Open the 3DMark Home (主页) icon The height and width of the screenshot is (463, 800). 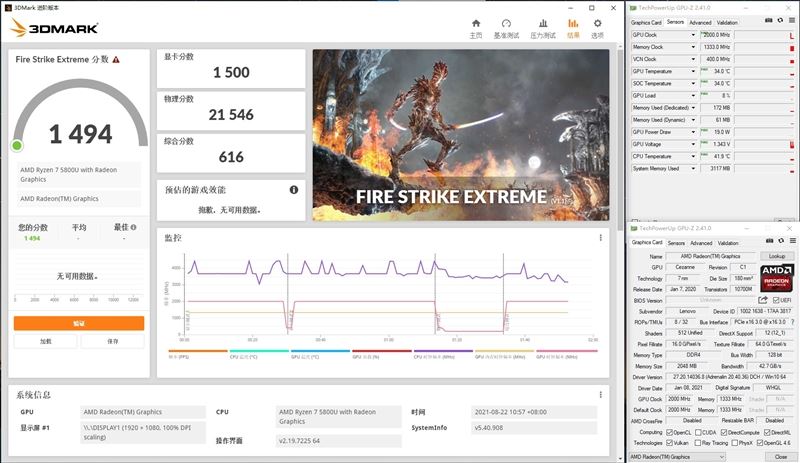(475, 27)
